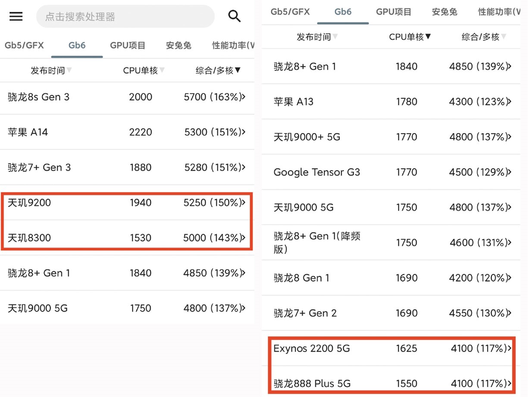Open the hamburger menu beside the search box
Image resolution: width=532 pixels, height=397 pixels.
[16, 17]
